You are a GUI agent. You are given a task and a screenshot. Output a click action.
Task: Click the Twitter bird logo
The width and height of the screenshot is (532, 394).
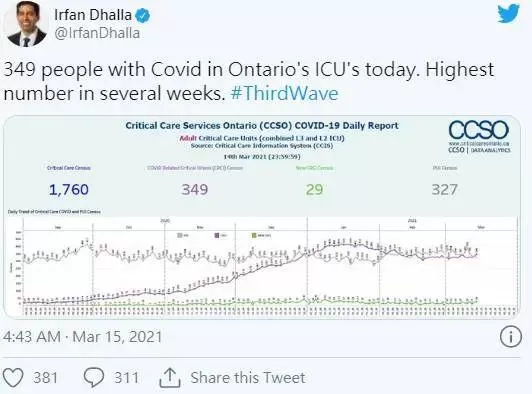tap(508, 14)
